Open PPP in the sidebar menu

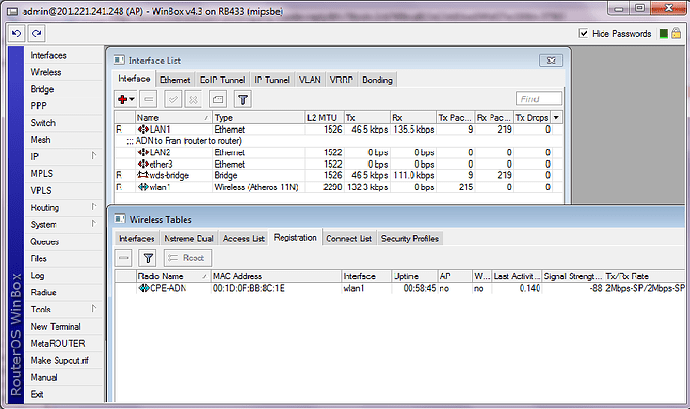pyautogui.click(x=64, y=106)
